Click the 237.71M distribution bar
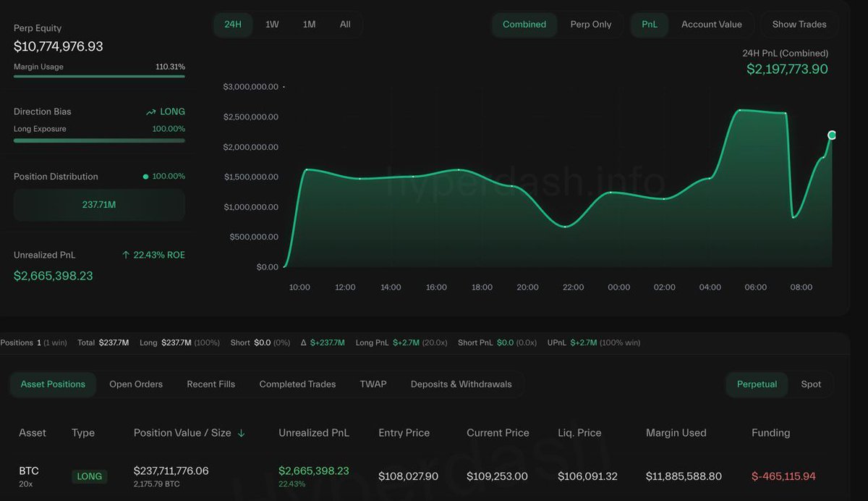The width and height of the screenshot is (868, 501). coord(99,205)
